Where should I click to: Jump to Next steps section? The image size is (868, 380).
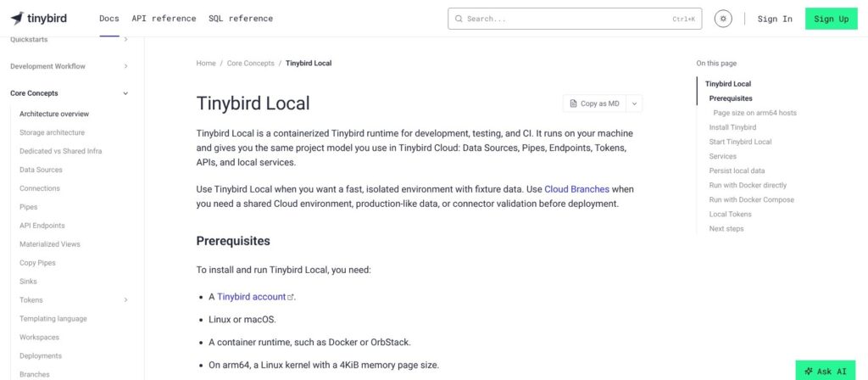726,229
